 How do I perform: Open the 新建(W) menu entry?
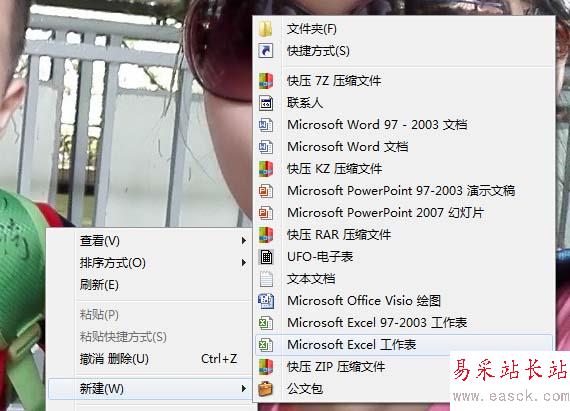click(149, 389)
